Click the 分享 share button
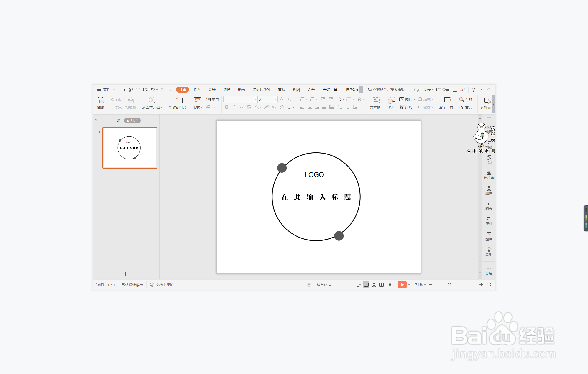 pos(443,90)
